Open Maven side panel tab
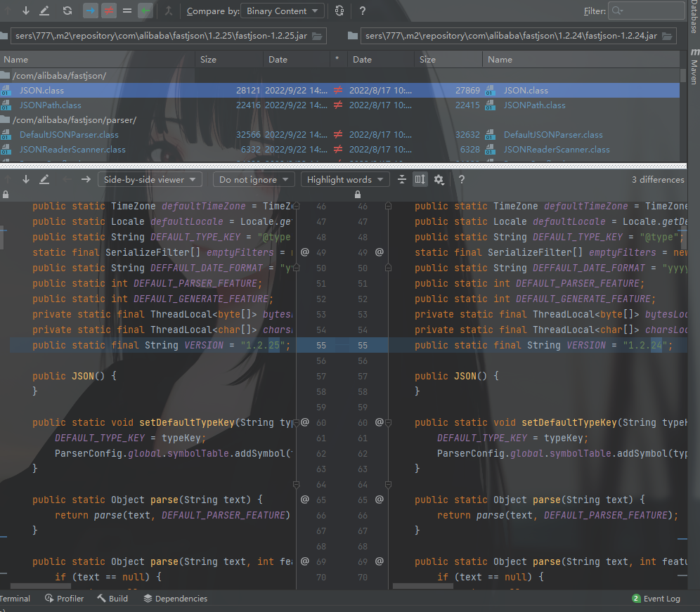700x612 pixels. click(694, 67)
